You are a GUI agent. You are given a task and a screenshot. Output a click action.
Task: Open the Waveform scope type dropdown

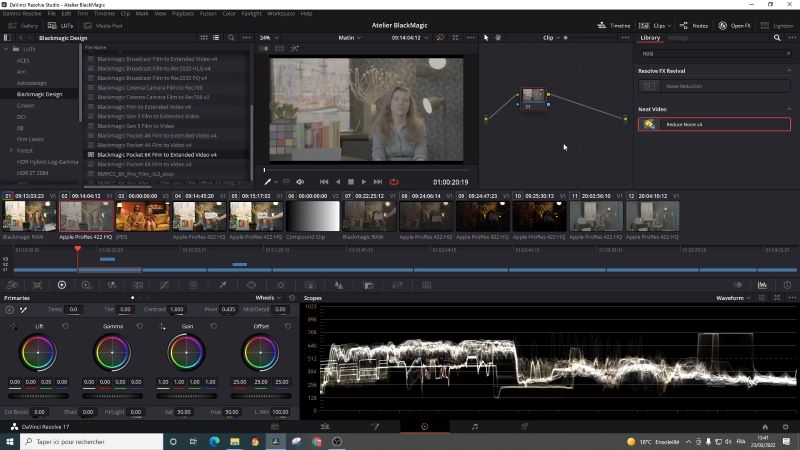[x=735, y=298]
